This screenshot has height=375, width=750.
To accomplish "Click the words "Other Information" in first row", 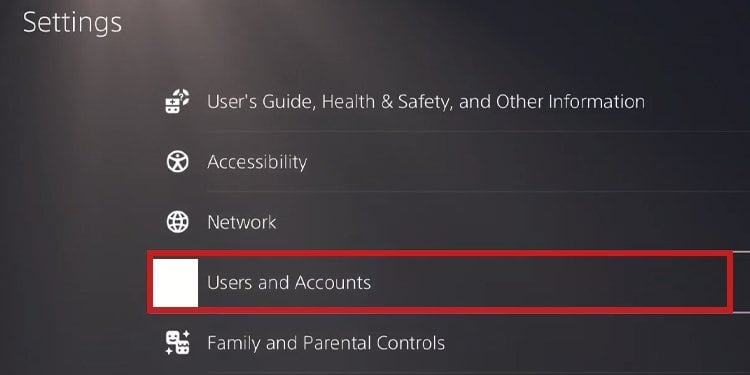I will point(570,101).
